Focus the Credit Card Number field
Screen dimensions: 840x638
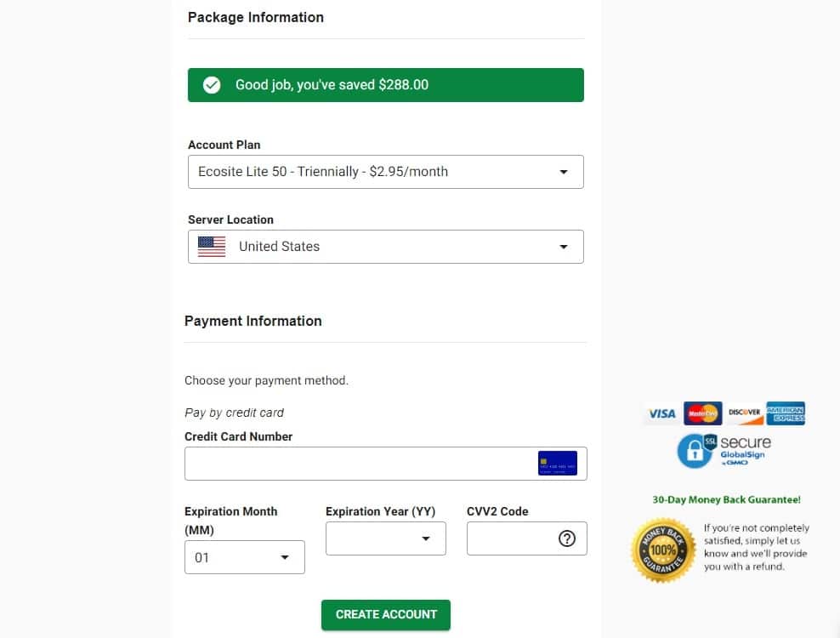386,464
